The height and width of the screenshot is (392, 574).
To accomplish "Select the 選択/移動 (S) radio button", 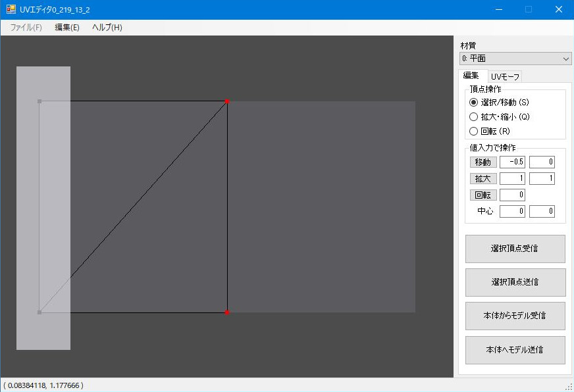I will [499, 102].
